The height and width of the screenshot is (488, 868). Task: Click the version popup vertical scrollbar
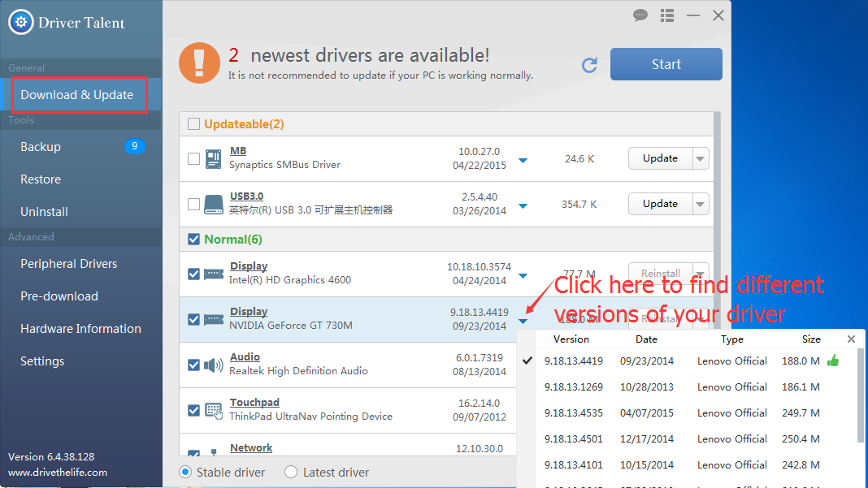(861, 398)
